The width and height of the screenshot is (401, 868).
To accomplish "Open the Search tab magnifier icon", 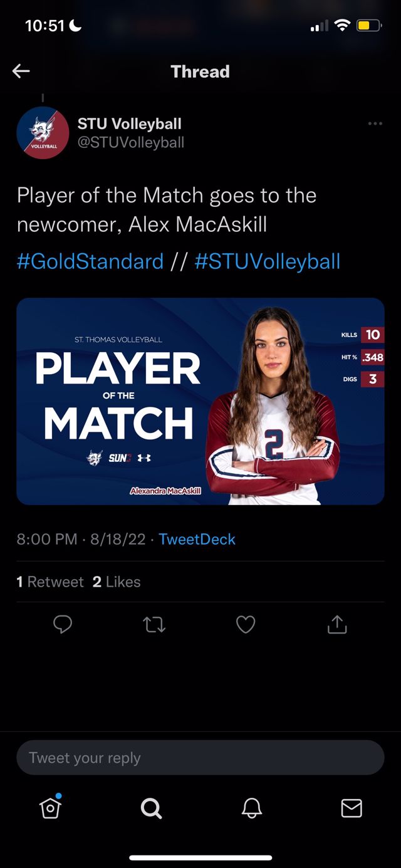I will click(151, 808).
